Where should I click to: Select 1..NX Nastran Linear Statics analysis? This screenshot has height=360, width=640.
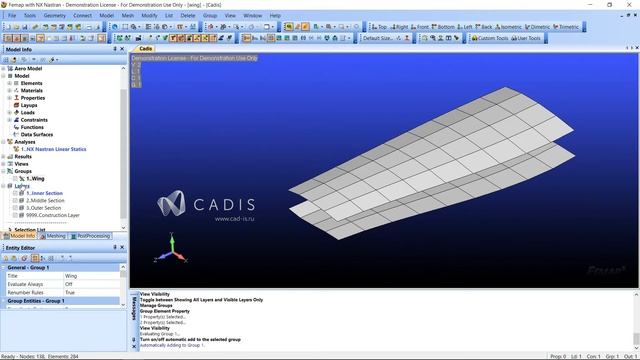pos(53,149)
